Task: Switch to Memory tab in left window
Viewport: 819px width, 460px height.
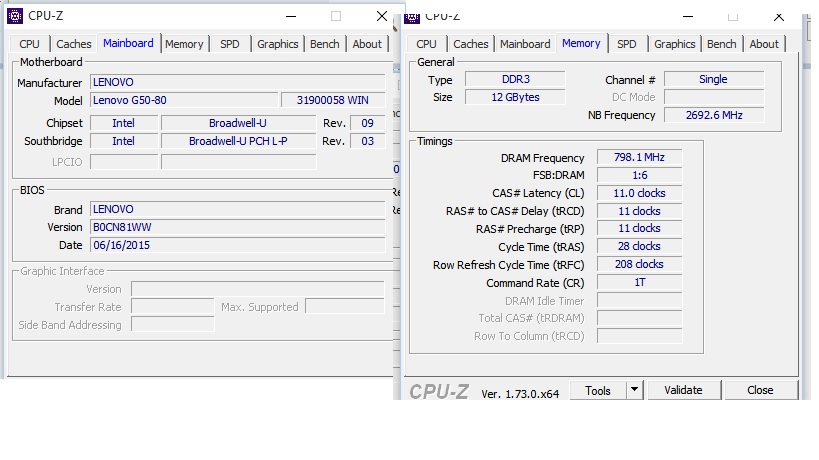Action: pos(184,44)
